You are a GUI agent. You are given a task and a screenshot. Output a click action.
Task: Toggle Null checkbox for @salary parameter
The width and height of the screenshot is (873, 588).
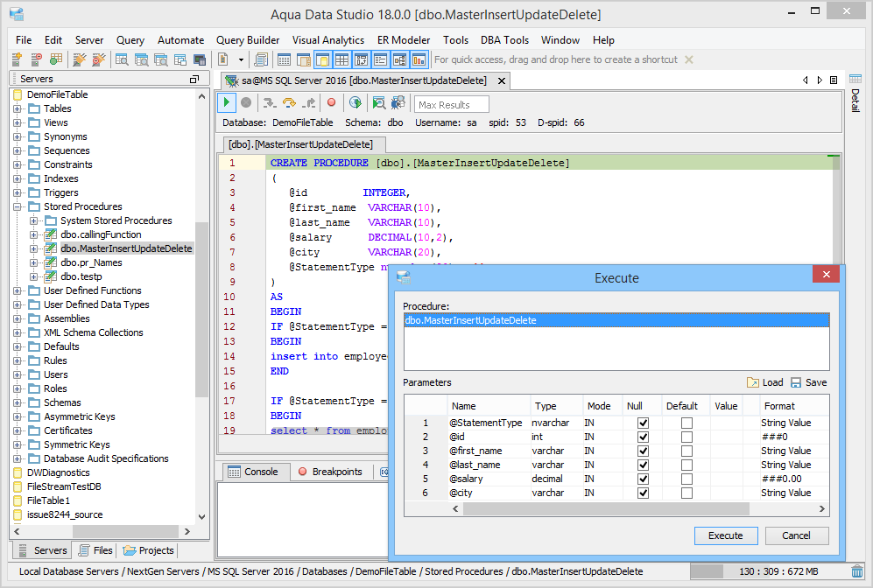click(x=644, y=479)
